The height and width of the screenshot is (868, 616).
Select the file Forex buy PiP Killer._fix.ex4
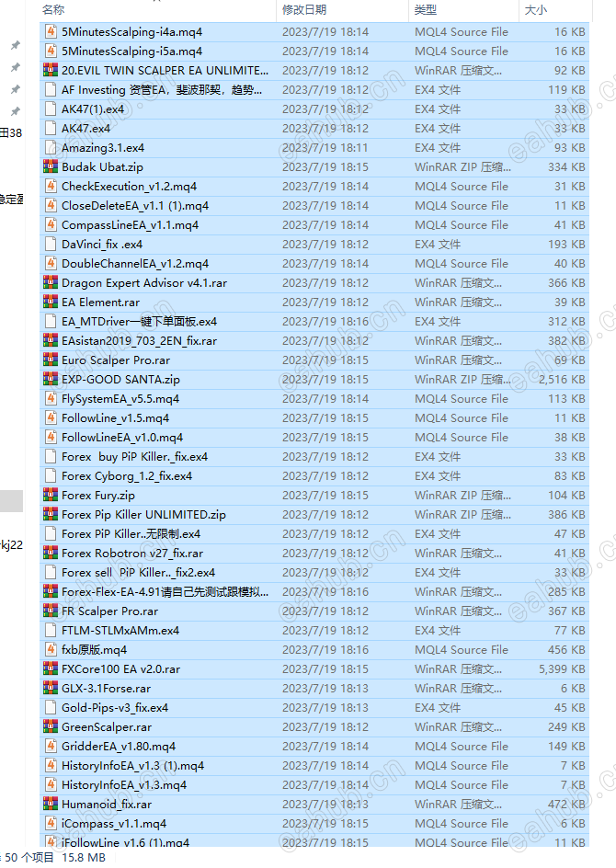point(134,457)
